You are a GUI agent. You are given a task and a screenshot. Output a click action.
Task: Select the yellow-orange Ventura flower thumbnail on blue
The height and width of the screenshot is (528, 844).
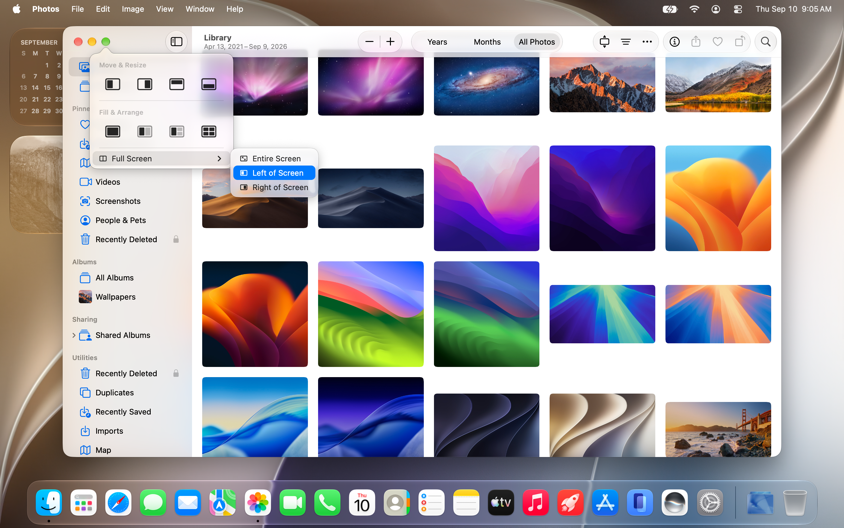[x=718, y=198]
